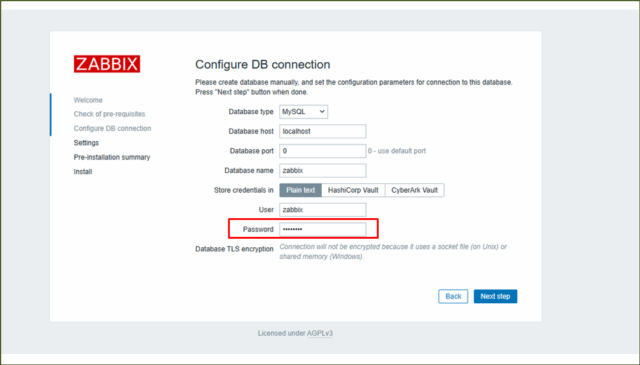Select Pre-installation summary sidebar step
Screen dimensions: 640x365
click(x=112, y=157)
